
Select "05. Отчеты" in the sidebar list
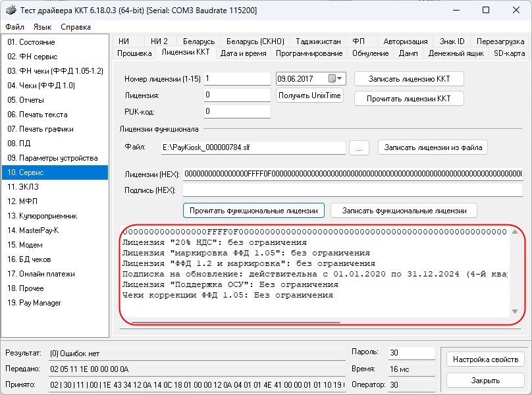(26, 100)
